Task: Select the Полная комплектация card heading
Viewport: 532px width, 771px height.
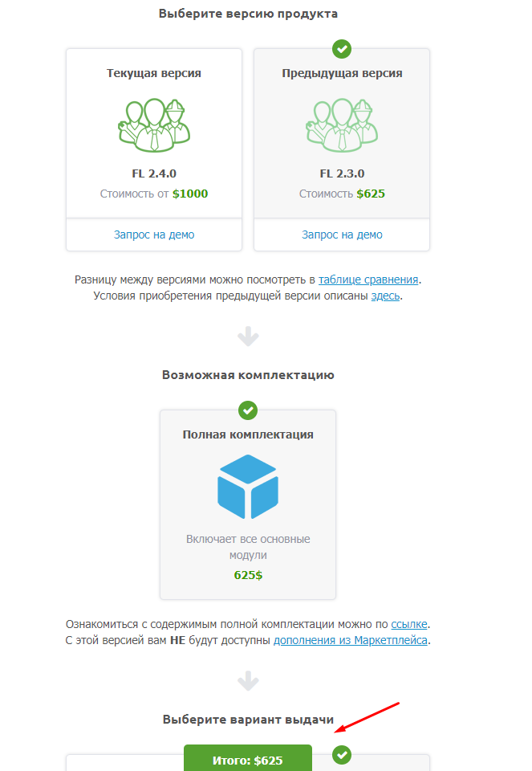Action: coord(248,434)
